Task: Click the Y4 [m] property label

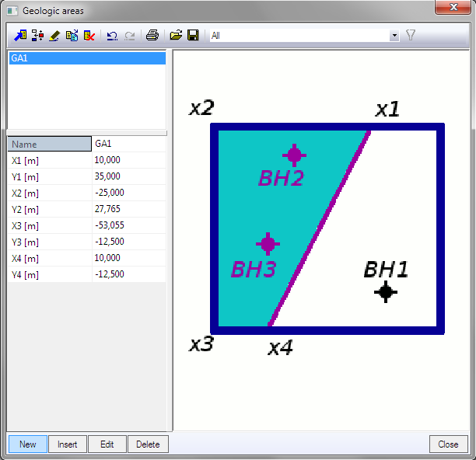Action: 50,275
